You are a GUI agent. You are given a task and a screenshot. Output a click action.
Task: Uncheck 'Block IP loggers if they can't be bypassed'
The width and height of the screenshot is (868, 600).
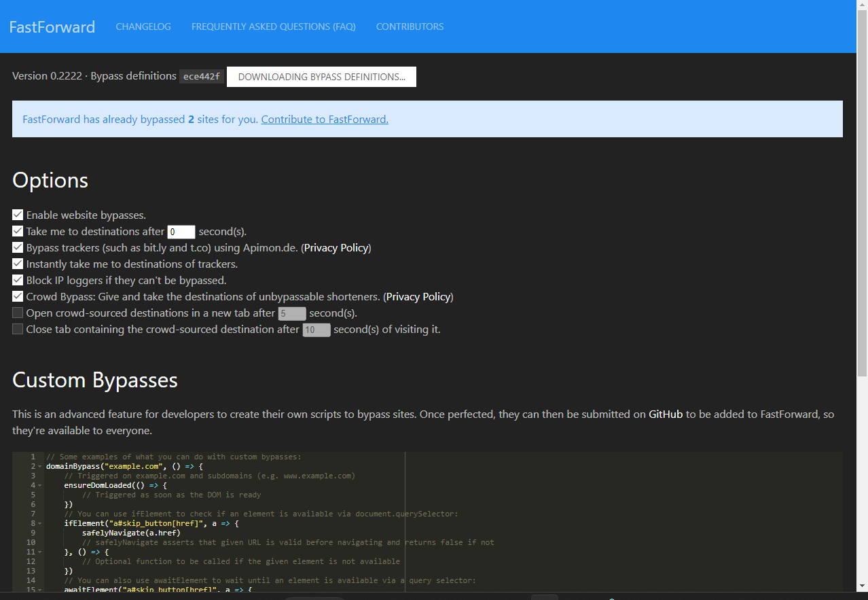tap(17, 280)
